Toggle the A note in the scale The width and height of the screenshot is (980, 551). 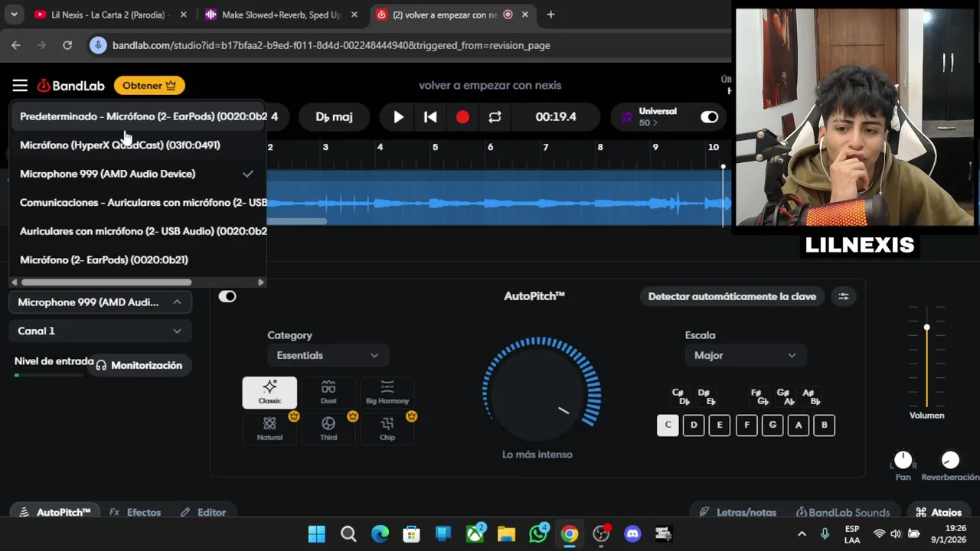point(799,425)
